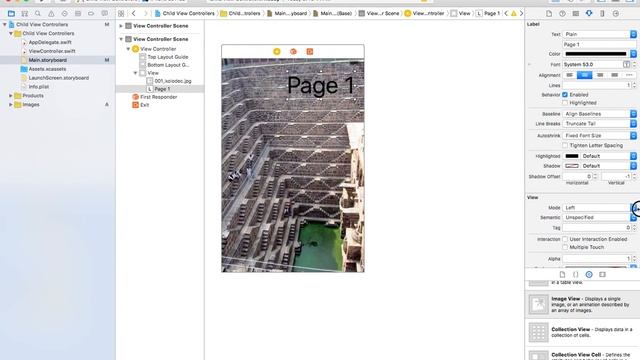640x360 pixels.
Task: Click the Exit dock icon on canvas
Action: (310, 51)
